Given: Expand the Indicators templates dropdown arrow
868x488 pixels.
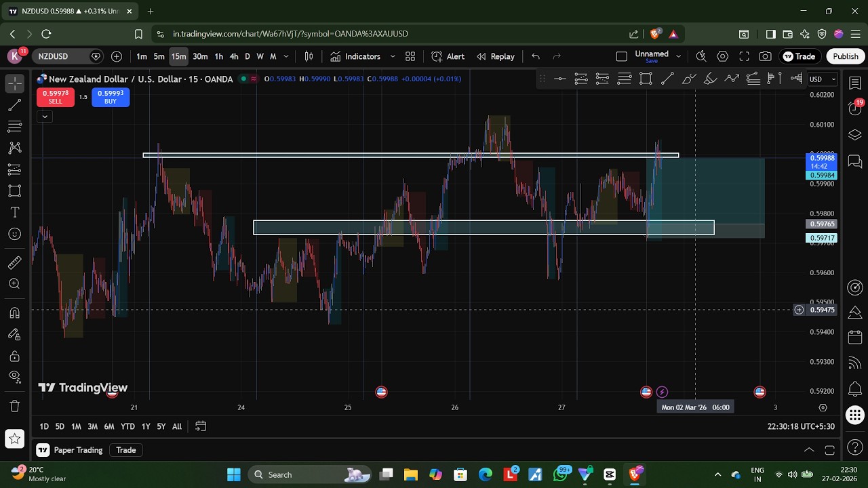Looking at the screenshot, I should point(393,56).
